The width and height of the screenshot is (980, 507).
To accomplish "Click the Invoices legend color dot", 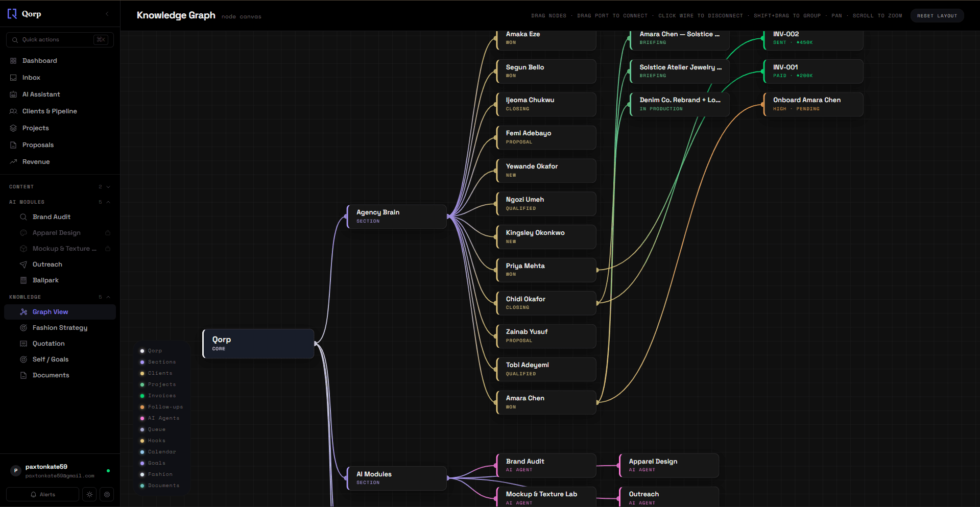I will pos(142,396).
